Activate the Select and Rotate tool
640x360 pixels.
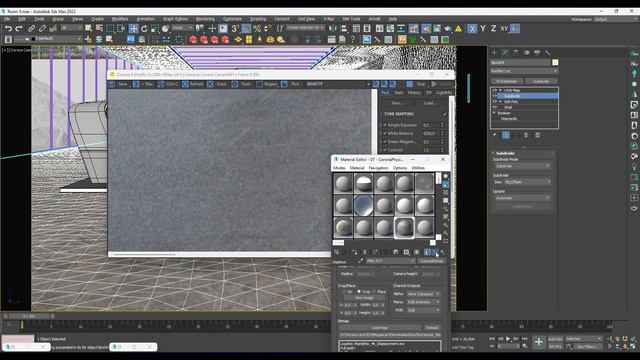144,29
